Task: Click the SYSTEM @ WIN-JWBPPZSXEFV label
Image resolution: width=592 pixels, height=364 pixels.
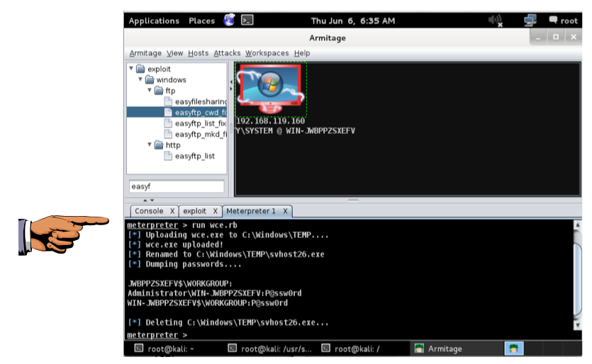Action: (295, 131)
